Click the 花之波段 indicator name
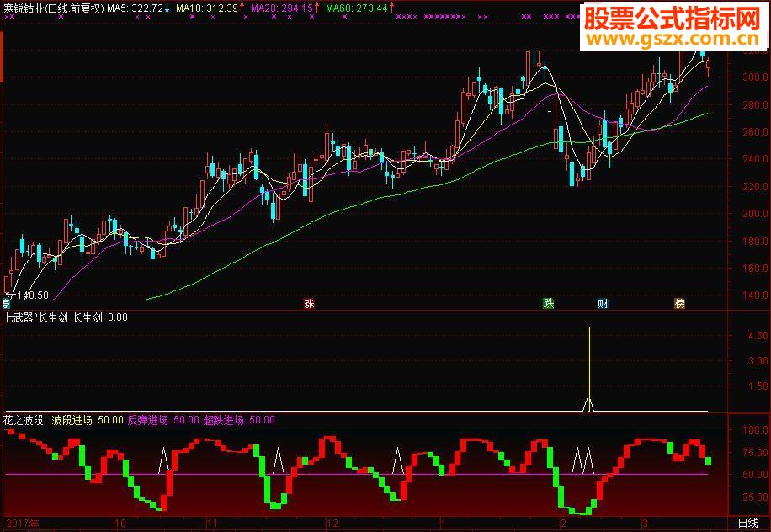This screenshot has width=771, height=532. pos(23,420)
